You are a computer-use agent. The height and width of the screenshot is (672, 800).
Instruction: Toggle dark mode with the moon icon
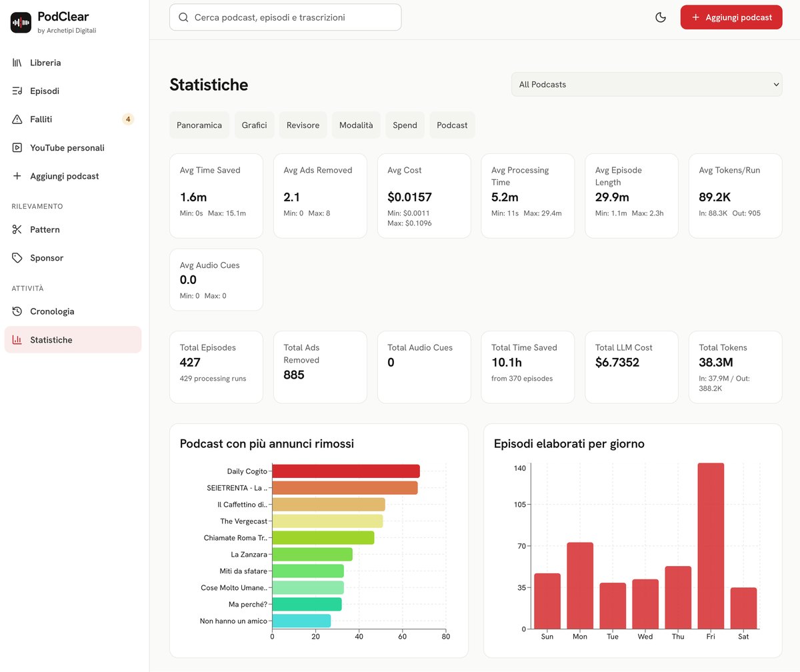661,17
